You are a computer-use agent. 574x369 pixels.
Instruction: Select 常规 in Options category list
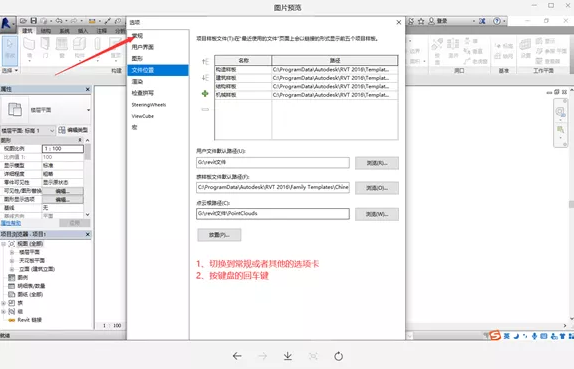[138, 36]
